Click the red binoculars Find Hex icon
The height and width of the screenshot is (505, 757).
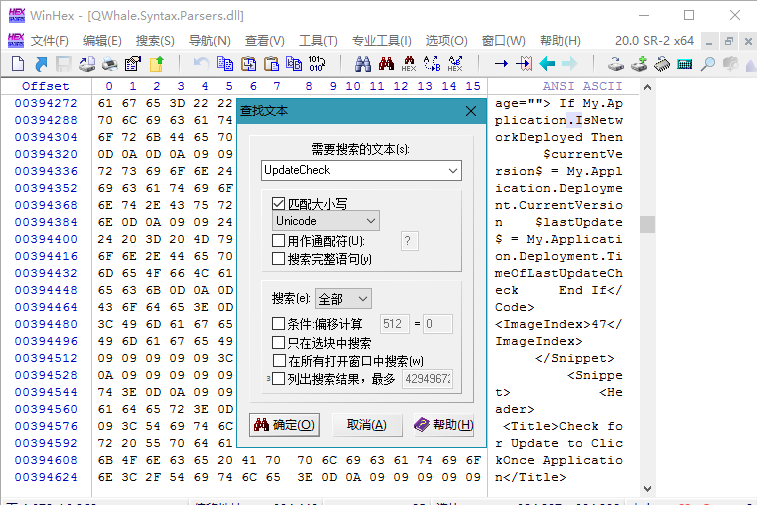click(386, 63)
